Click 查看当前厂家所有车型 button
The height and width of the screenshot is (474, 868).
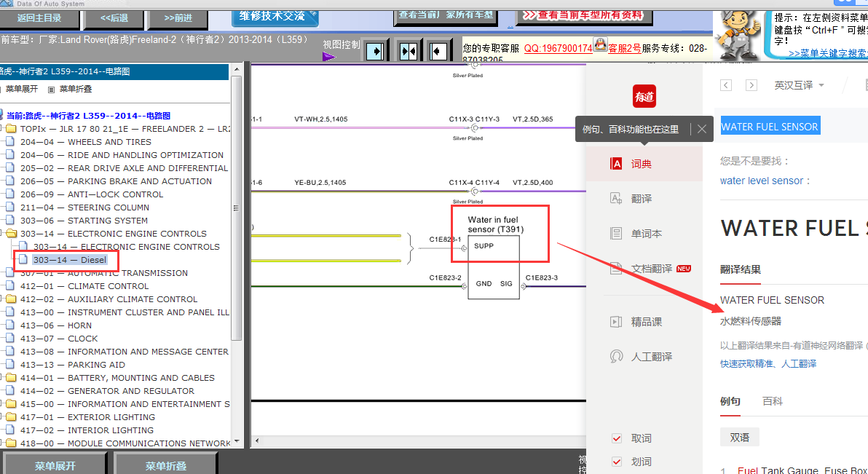tap(446, 17)
